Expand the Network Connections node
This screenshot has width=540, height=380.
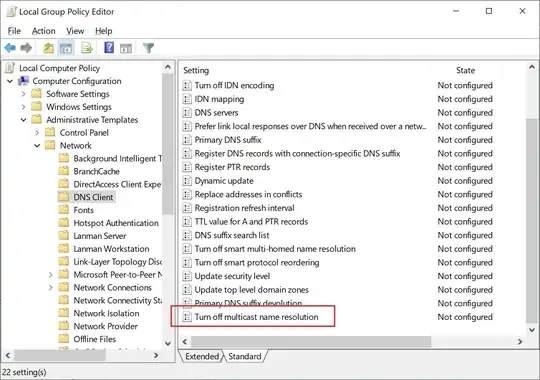click(x=51, y=288)
